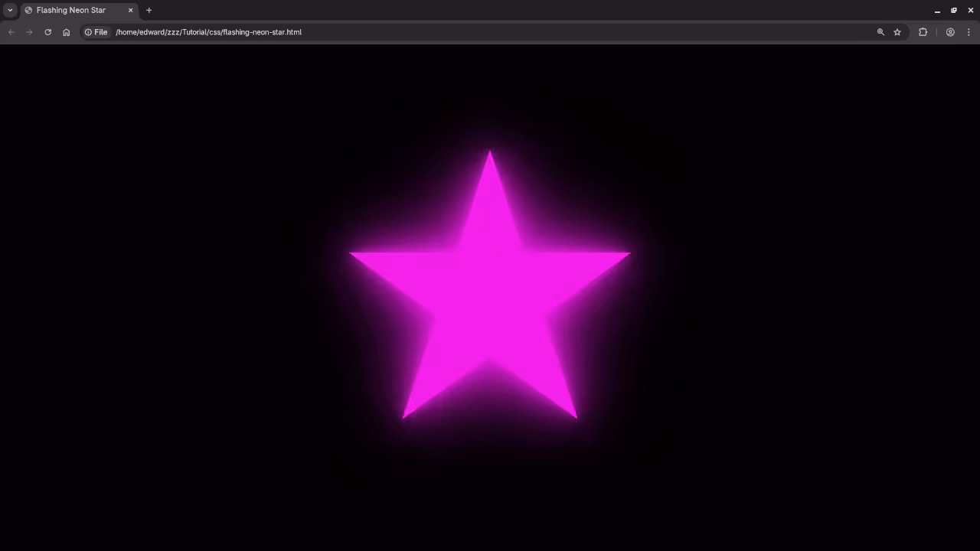Reload the current page
Screen dimensions: 980x551
coord(47,32)
